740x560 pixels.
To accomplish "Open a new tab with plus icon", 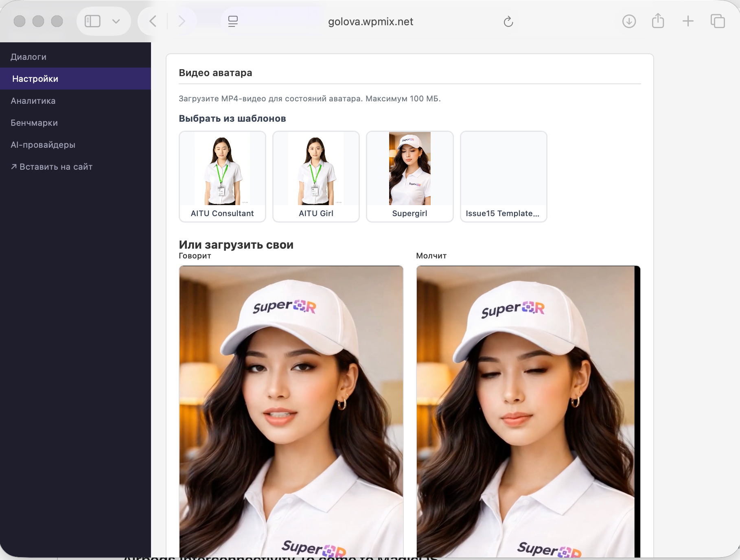I will pos(688,21).
